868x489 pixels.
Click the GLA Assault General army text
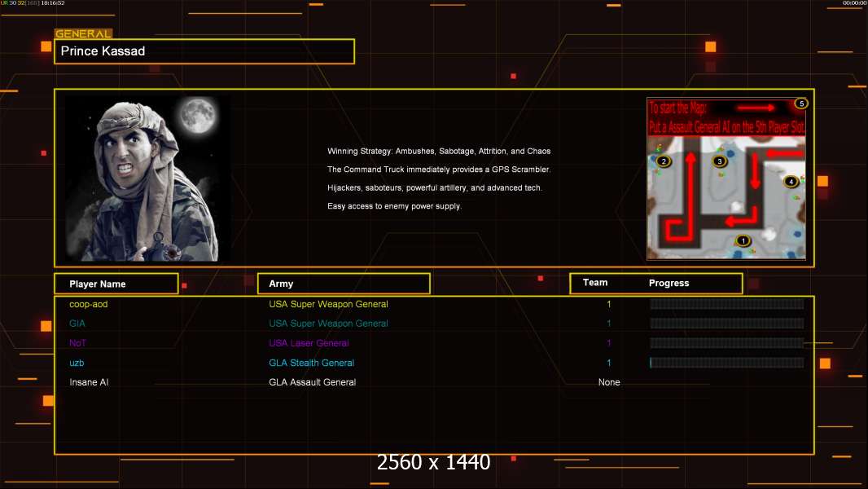pyautogui.click(x=312, y=382)
